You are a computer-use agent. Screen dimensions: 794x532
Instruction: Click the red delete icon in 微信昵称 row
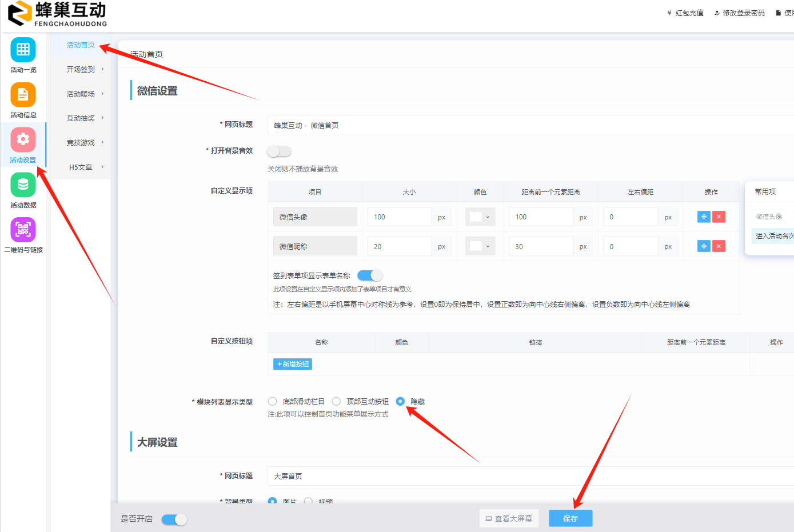point(719,246)
